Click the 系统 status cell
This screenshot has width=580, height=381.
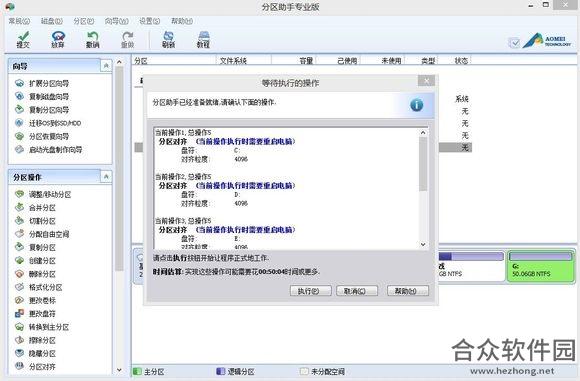(462, 99)
